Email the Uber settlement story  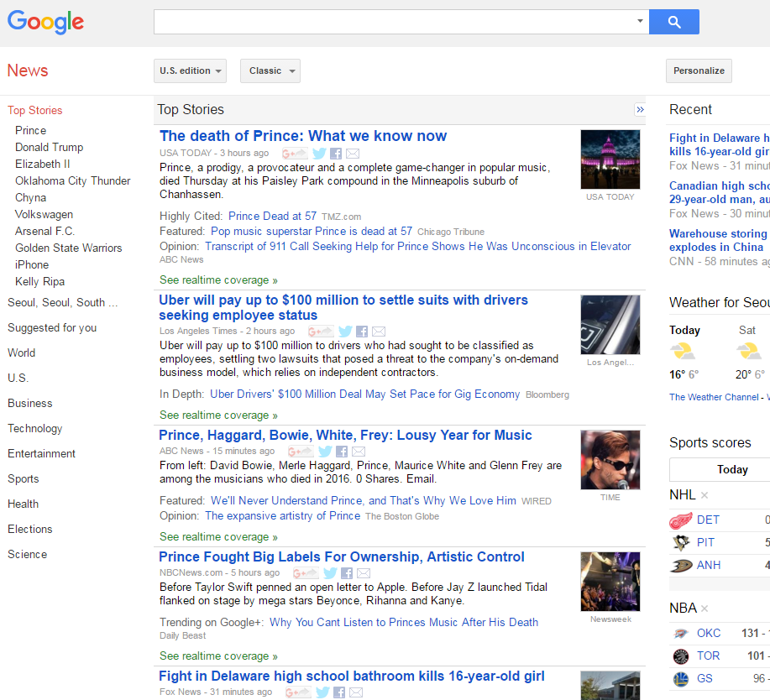pyautogui.click(x=379, y=332)
